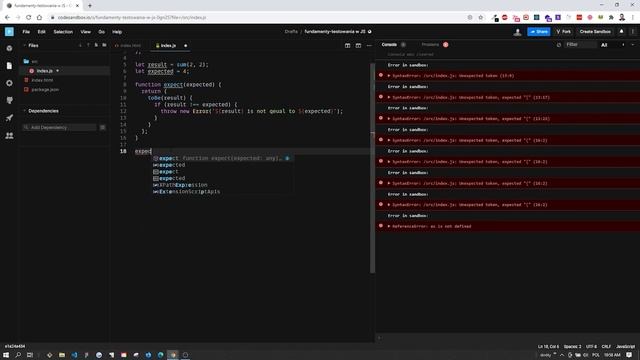
Task: Click the CodeSandbox logo icon
Action: (9, 31)
